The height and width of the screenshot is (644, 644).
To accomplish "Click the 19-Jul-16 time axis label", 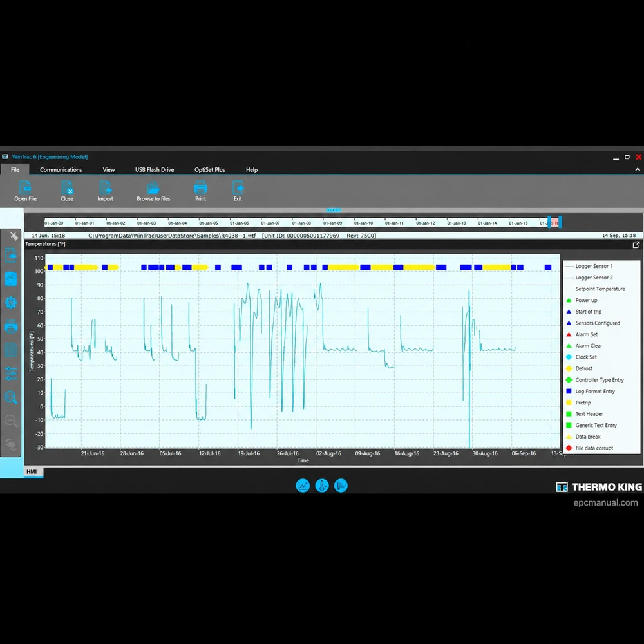I will [x=249, y=454].
